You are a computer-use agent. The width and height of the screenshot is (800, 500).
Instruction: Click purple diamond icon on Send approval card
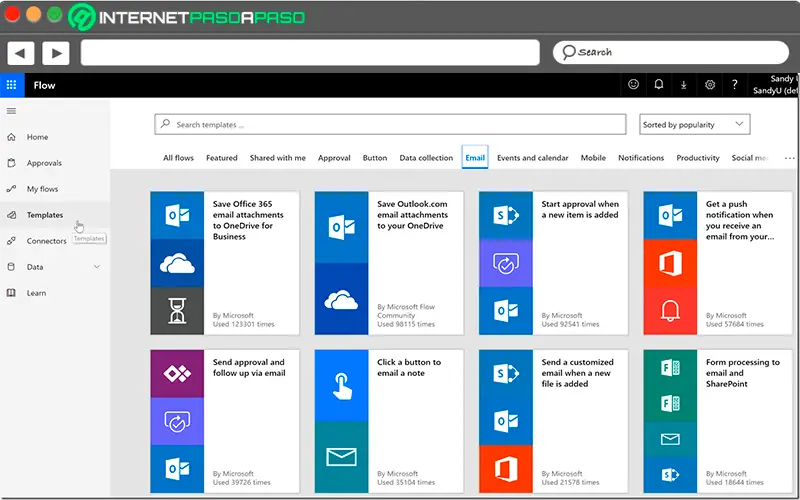177,373
